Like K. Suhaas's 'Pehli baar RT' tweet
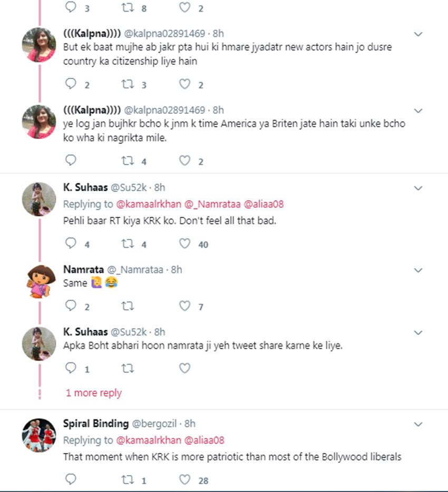The image size is (448, 492). 184,244
